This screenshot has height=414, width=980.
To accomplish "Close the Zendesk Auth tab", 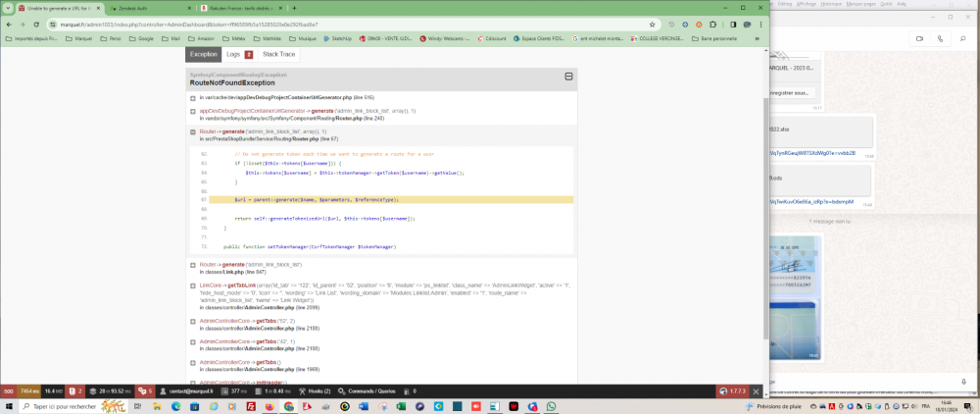I will (187, 8).
